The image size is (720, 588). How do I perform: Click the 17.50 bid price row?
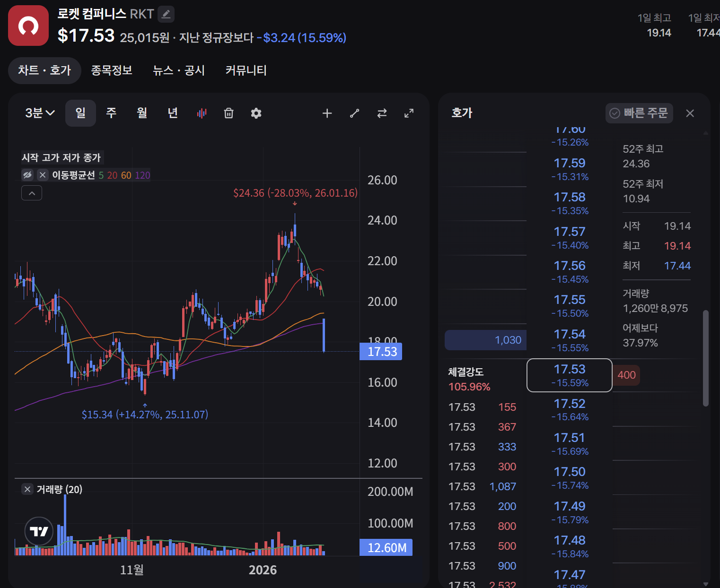pos(570,478)
